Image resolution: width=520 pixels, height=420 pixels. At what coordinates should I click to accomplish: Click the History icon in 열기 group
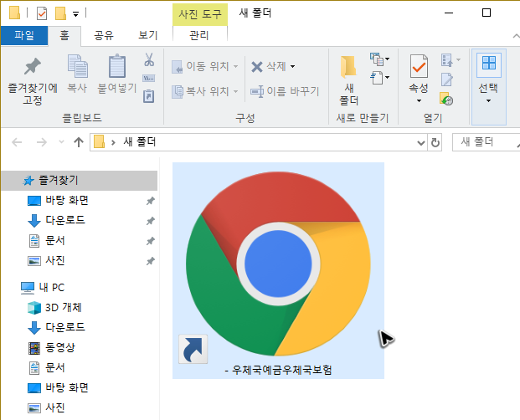coord(446,99)
